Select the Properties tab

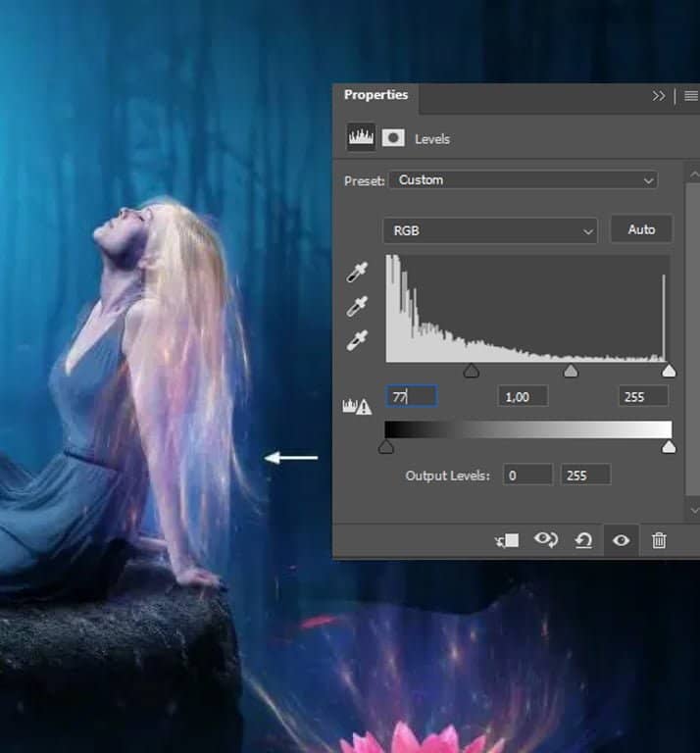[x=375, y=96]
